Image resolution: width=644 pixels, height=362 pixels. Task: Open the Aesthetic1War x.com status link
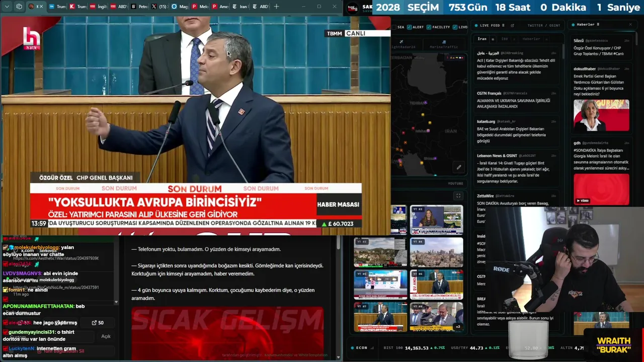tap(56, 258)
